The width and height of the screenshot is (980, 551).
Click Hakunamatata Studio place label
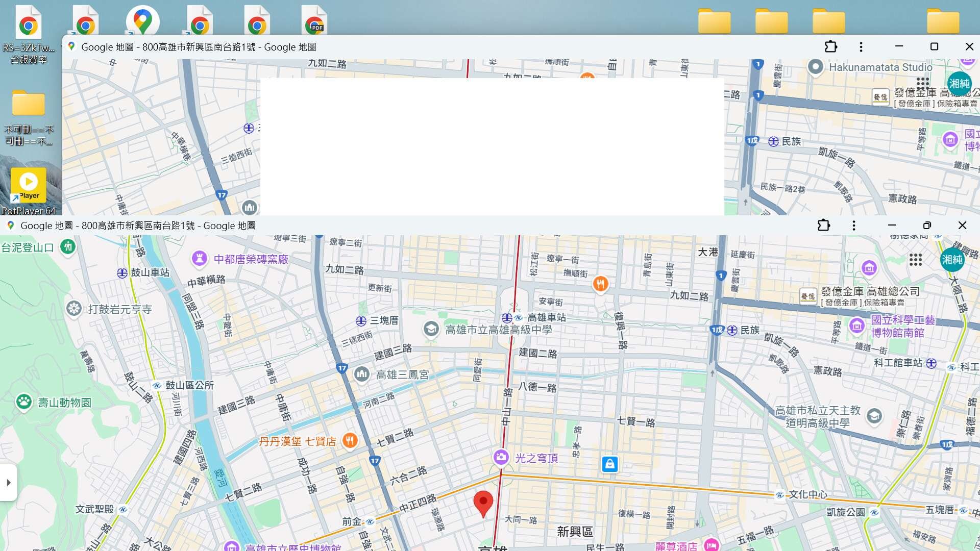(880, 67)
